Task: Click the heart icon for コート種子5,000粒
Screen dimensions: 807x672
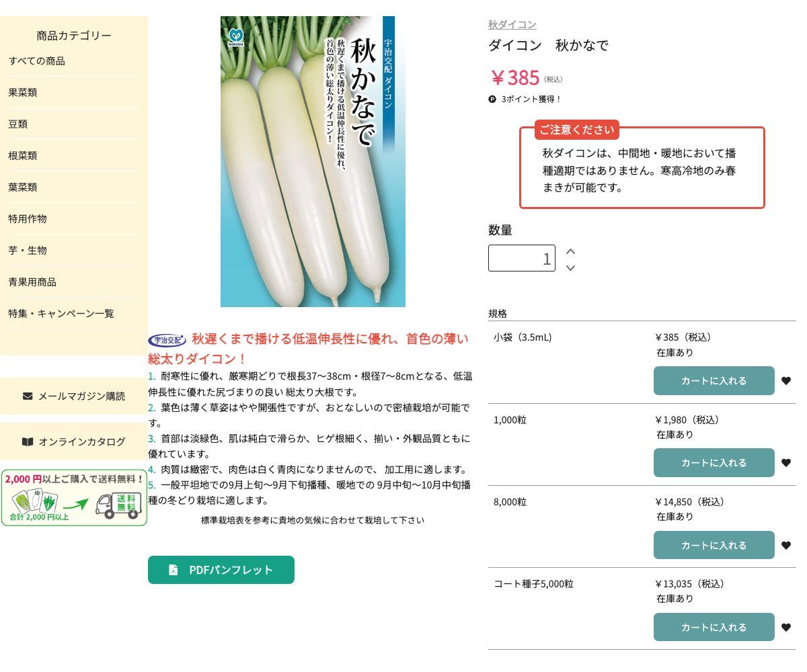Action: (x=786, y=627)
